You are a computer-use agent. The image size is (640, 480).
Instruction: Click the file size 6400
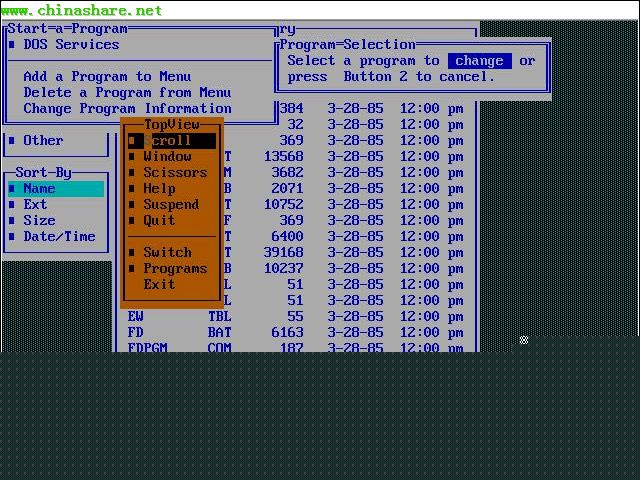pos(287,236)
